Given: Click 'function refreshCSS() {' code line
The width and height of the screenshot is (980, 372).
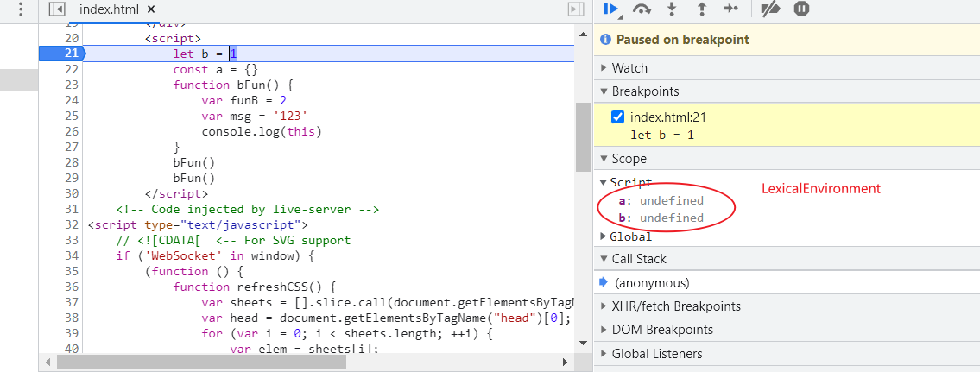Looking at the screenshot, I should click(x=255, y=287).
